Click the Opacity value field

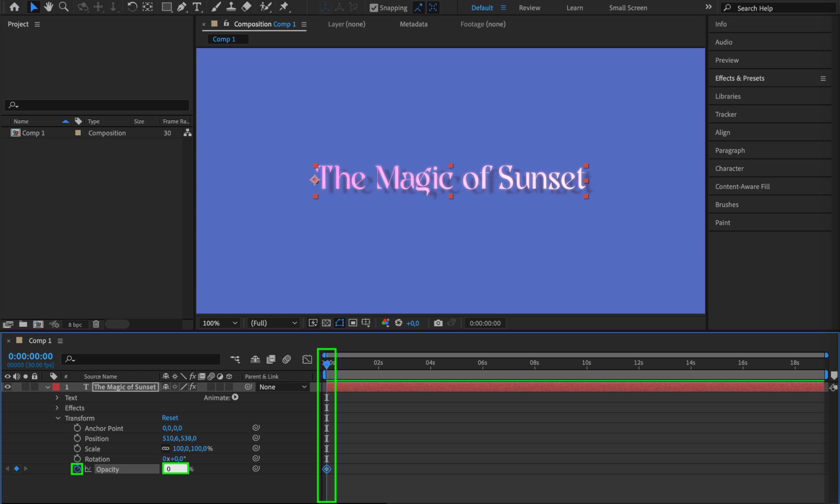coord(175,469)
